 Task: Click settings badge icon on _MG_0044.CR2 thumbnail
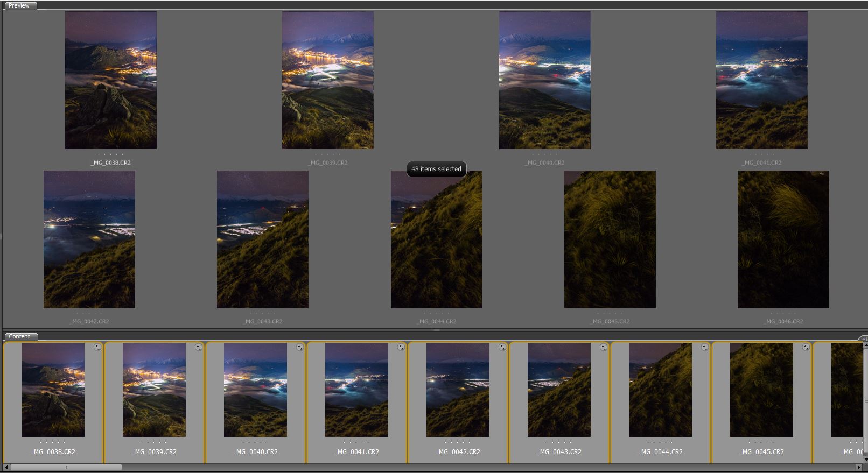point(705,348)
